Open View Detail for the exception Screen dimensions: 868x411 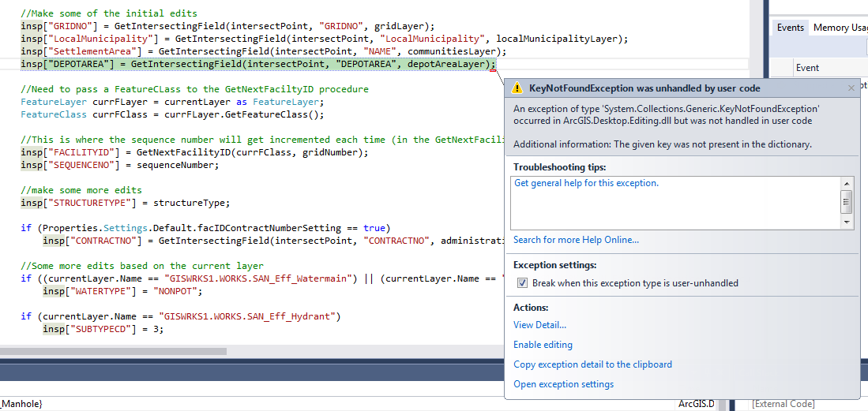(539, 325)
